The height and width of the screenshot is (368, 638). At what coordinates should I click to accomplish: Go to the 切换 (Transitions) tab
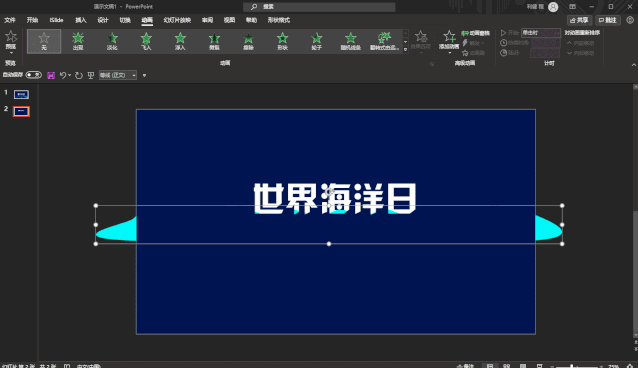tap(125, 20)
